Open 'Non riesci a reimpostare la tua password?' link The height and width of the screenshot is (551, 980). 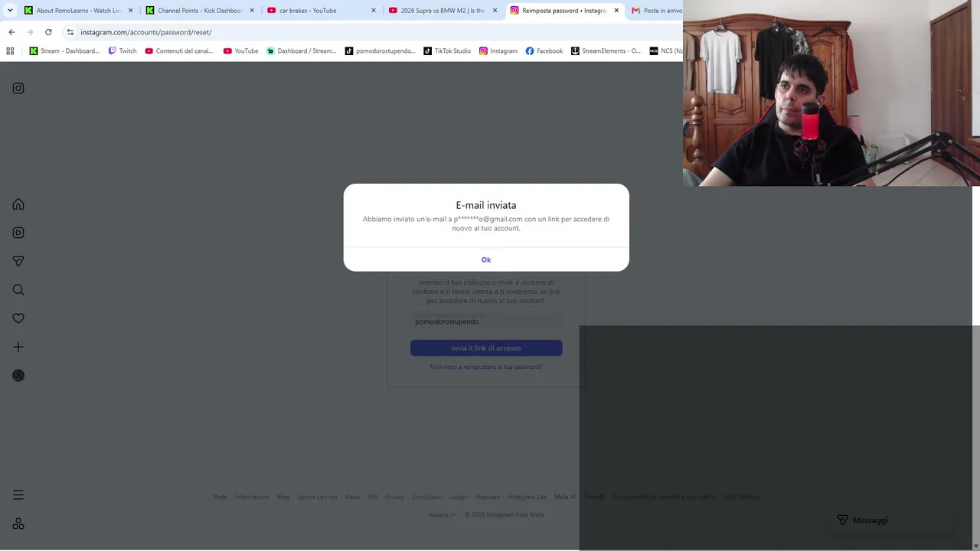pyautogui.click(x=486, y=367)
